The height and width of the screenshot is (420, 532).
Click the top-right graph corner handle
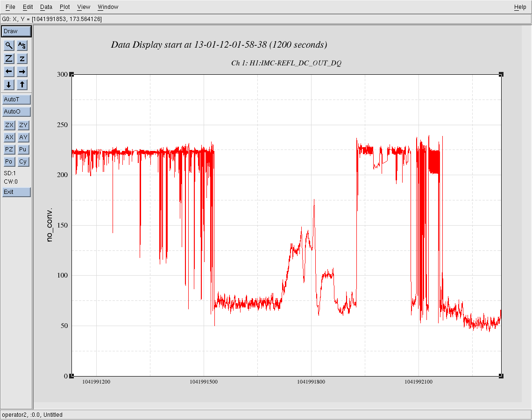[501, 74]
